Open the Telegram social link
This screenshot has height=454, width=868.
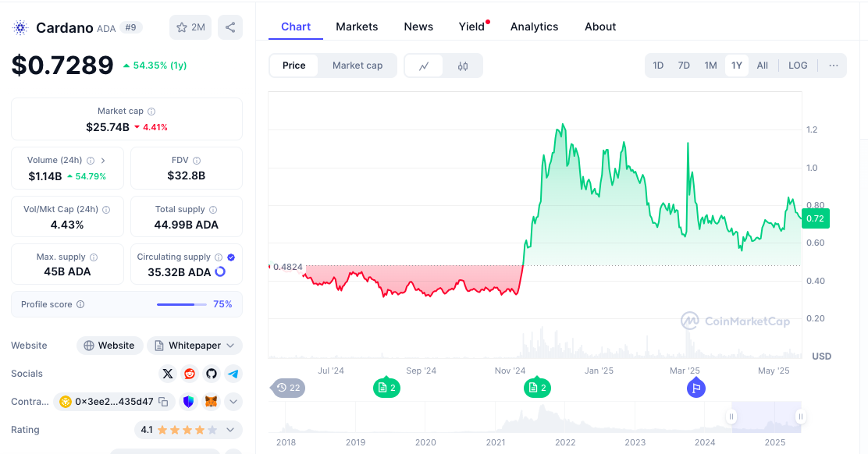click(233, 374)
